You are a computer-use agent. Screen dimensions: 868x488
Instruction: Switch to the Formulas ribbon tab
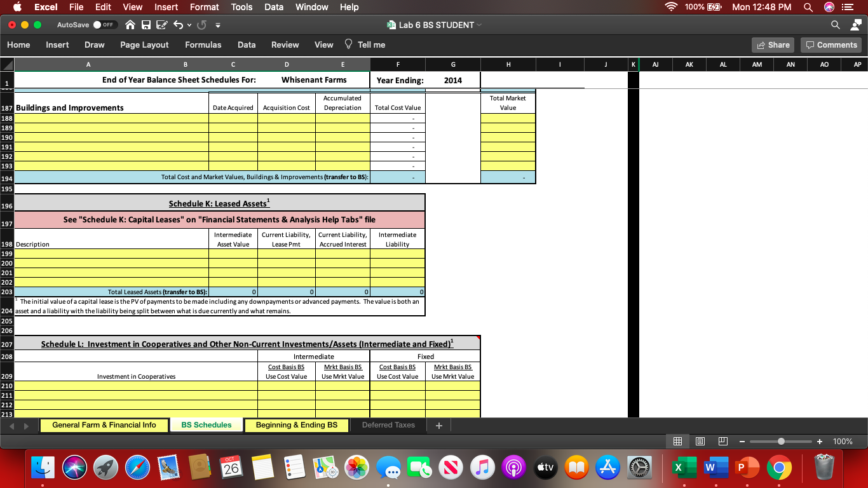click(x=203, y=44)
